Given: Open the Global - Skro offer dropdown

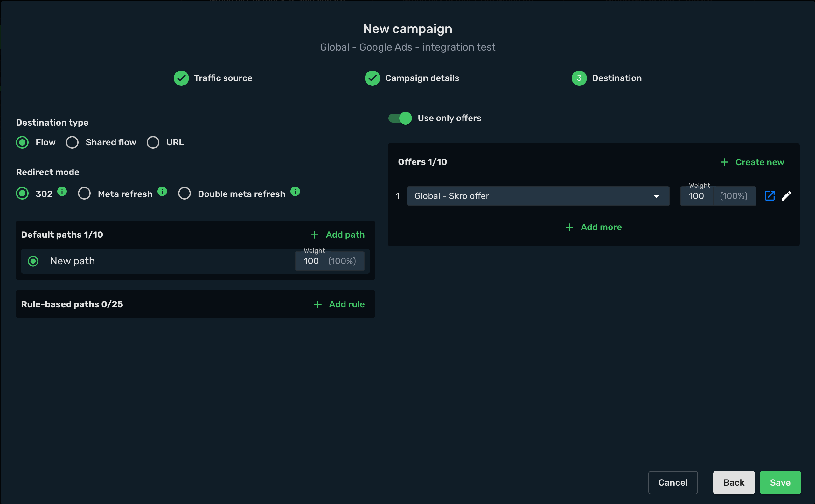Looking at the screenshot, I should [538, 196].
